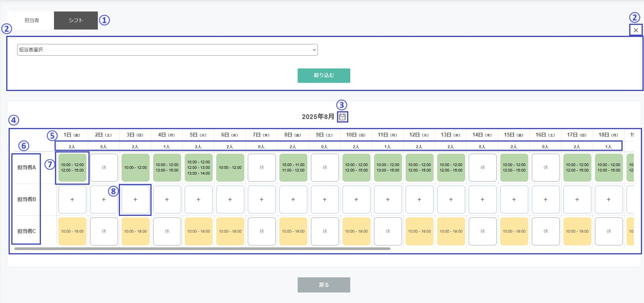This screenshot has height=303, width=644.
Task: Open 担当者A shift on 18日
Action: click(x=609, y=168)
